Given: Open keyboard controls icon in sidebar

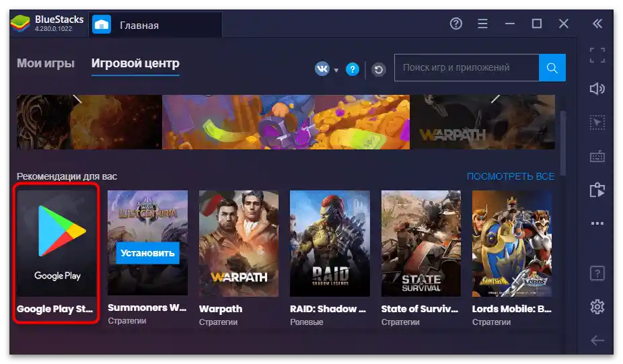Looking at the screenshot, I should (597, 156).
